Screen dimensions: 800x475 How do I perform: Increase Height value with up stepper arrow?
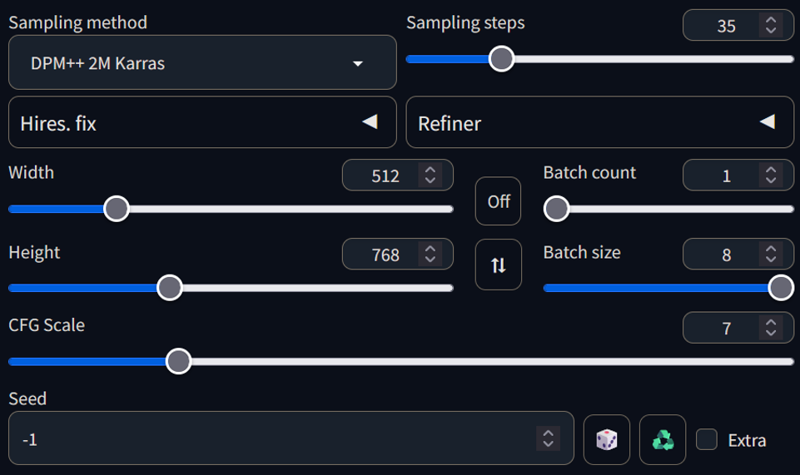430,248
